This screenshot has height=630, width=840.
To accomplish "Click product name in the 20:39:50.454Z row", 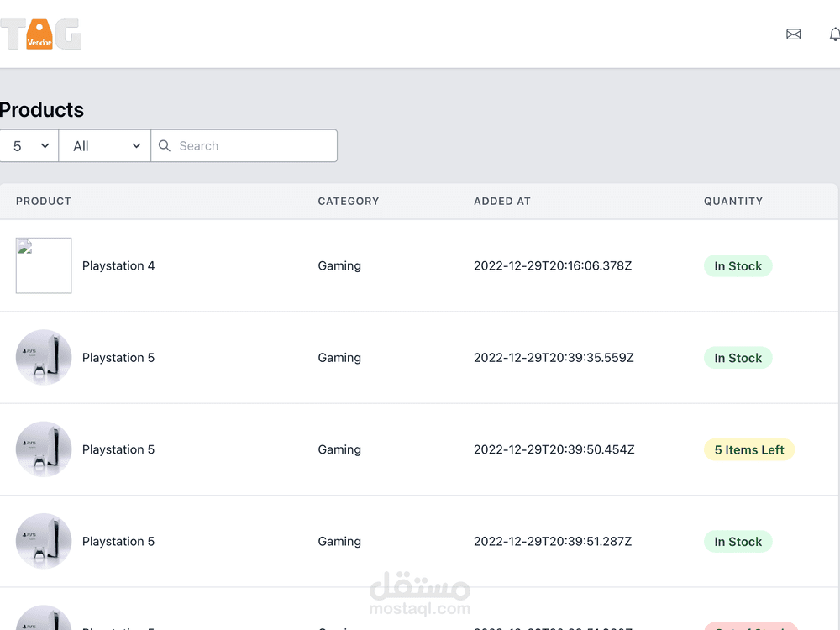I will [118, 449].
